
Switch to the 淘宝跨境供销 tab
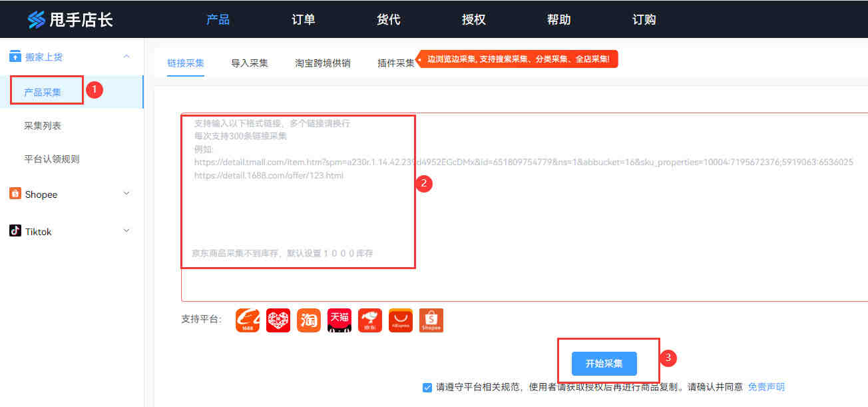(x=323, y=63)
